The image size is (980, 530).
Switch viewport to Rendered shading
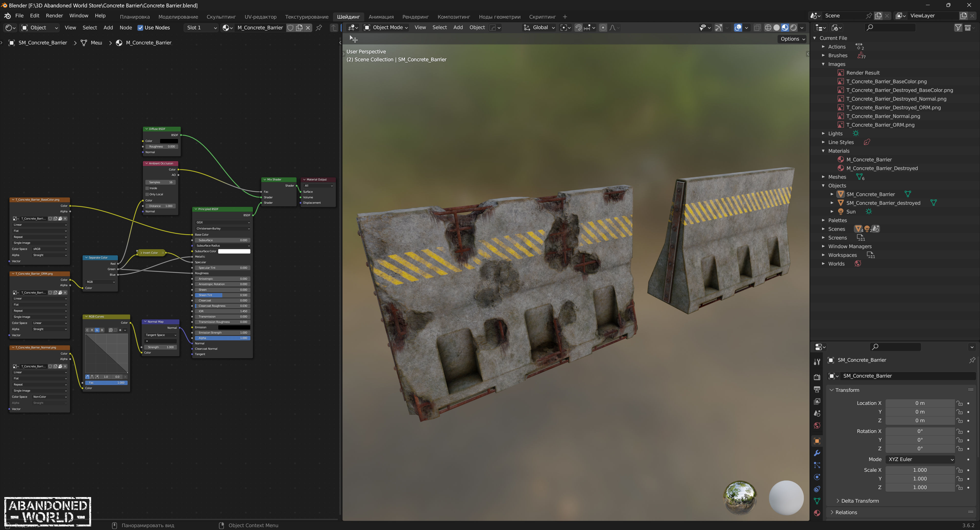(794, 28)
